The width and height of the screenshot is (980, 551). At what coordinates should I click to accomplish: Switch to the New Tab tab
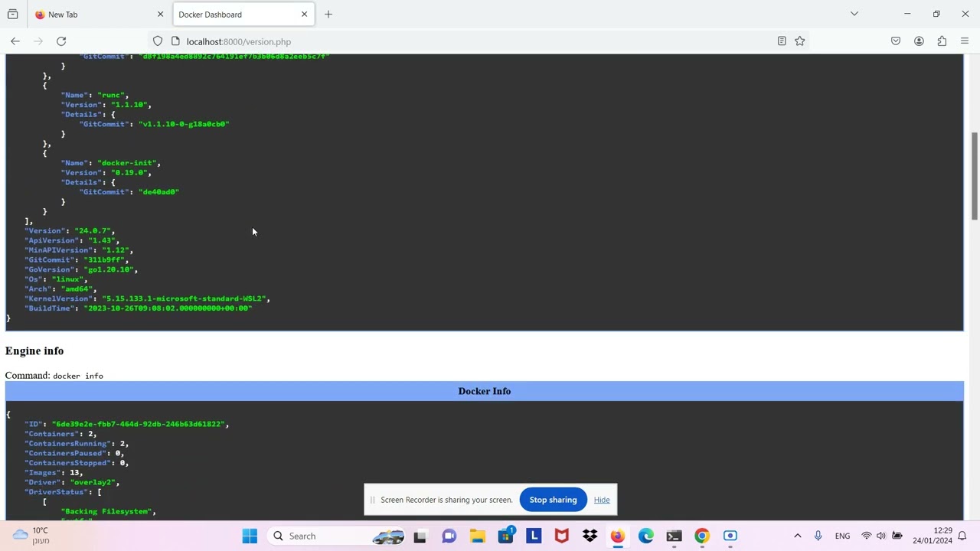click(98, 14)
